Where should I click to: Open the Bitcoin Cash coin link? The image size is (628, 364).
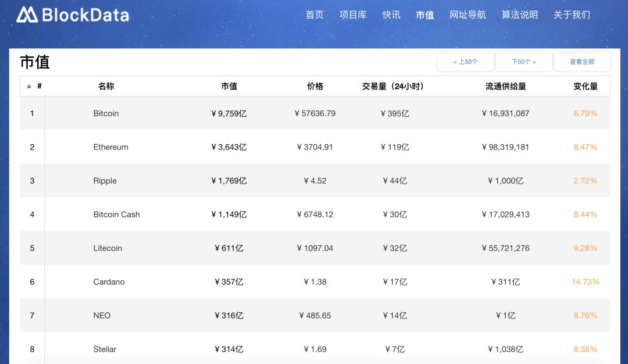point(116,214)
